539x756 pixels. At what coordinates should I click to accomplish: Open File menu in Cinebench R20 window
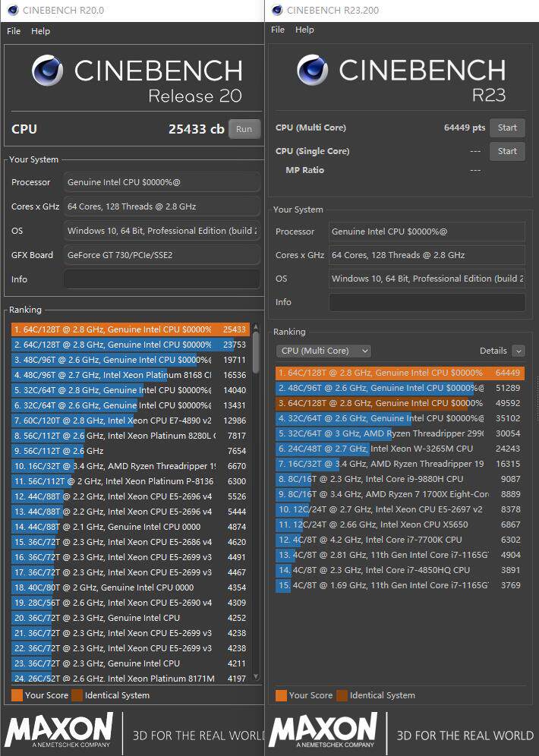[14, 31]
